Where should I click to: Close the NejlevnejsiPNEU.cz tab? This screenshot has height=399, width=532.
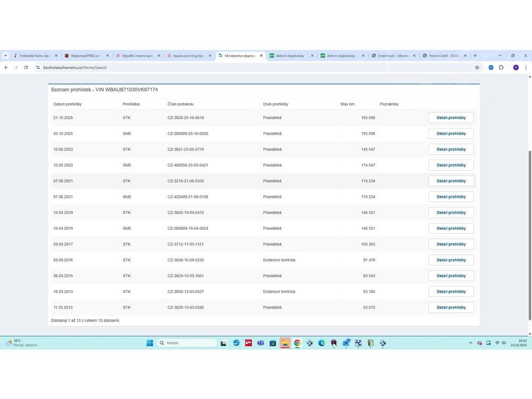[107, 55]
